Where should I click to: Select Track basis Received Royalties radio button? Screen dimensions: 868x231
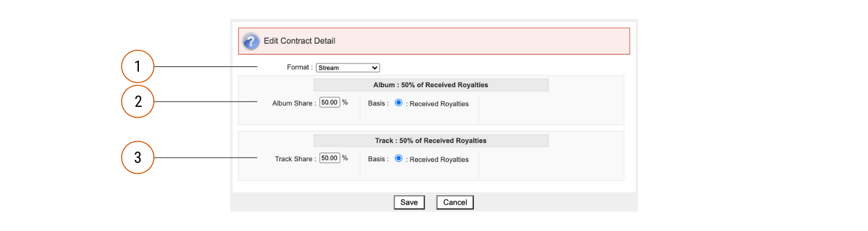[x=398, y=158]
